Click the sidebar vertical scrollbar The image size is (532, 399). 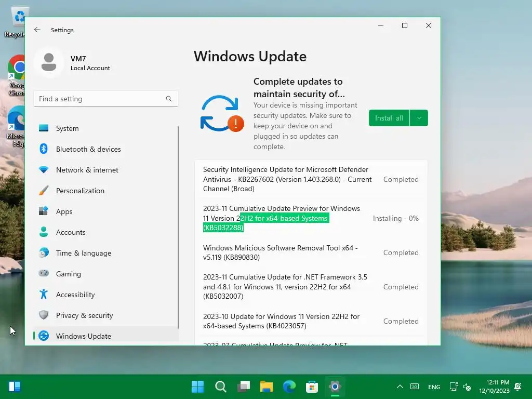pos(178,228)
